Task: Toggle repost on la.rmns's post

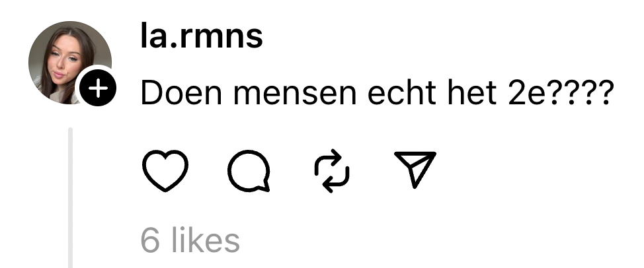Action: click(332, 170)
